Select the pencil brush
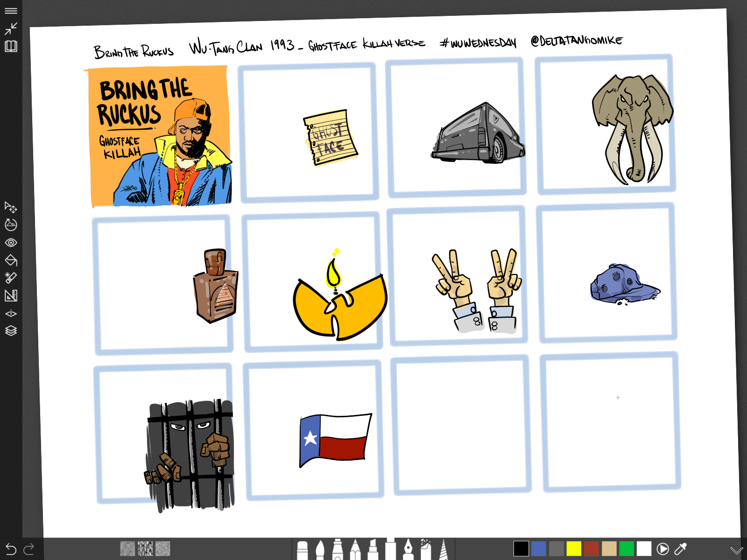The image size is (747, 560). [x=355, y=549]
